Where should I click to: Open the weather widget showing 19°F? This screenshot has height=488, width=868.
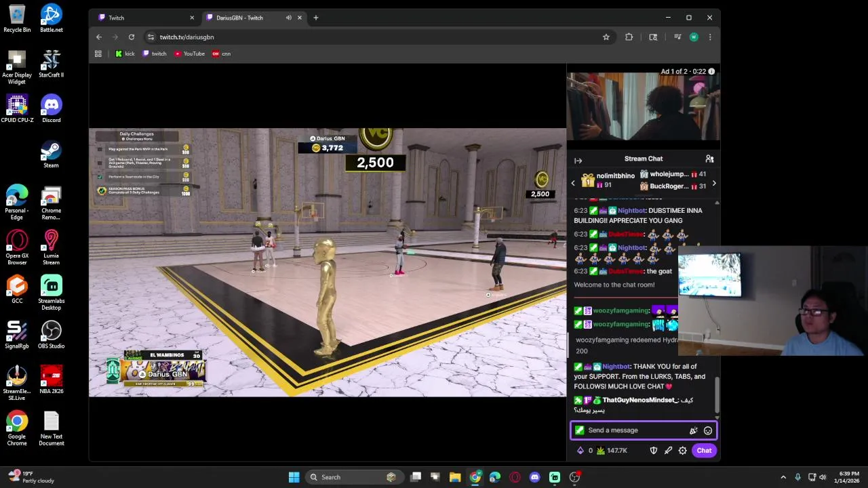coord(31,477)
